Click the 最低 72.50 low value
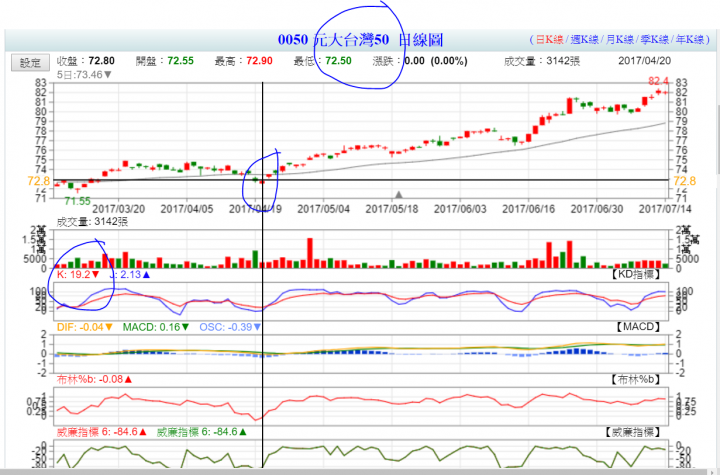Screen dimensions: 720x475 (322, 61)
